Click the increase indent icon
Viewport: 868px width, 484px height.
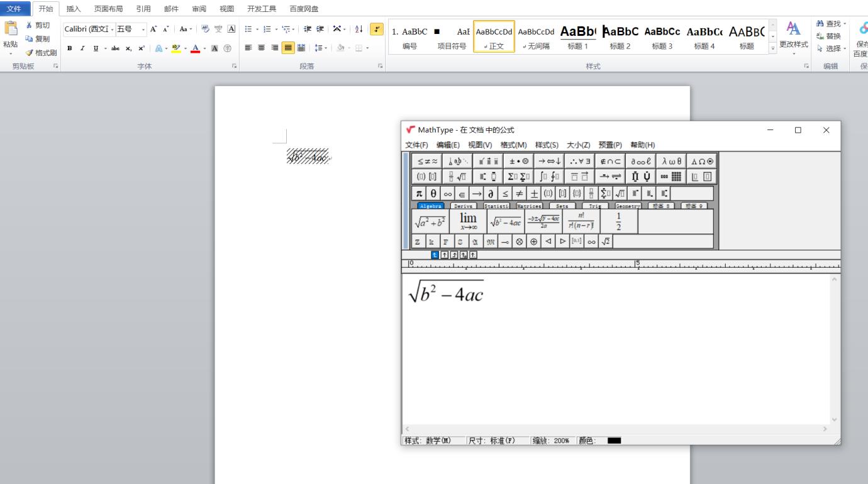(x=321, y=30)
